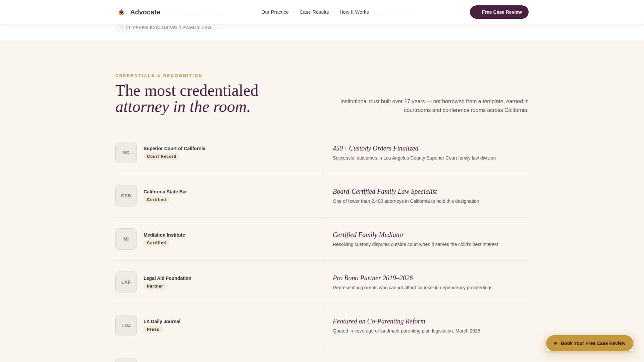Click the Free Case Review button
The width and height of the screenshot is (644, 362).
point(499,12)
